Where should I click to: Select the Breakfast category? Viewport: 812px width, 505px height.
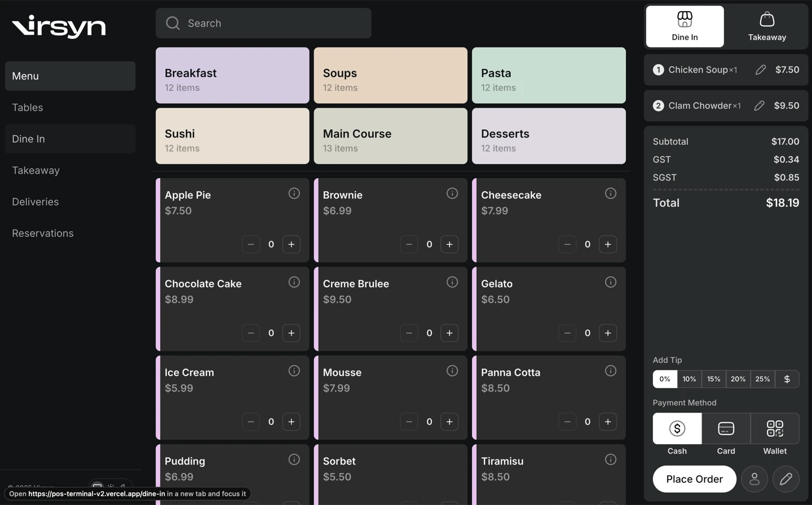point(232,76)
